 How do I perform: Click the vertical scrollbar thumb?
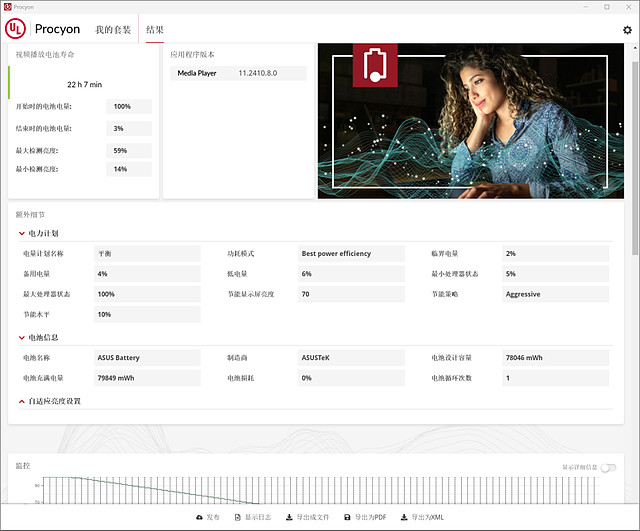point(635,158)
